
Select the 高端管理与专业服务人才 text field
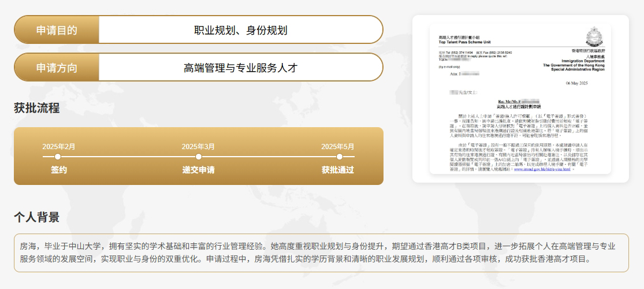point(240,68)
